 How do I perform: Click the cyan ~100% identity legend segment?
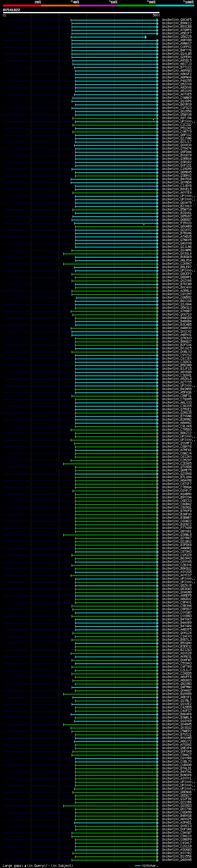click(x=175, y=6)
